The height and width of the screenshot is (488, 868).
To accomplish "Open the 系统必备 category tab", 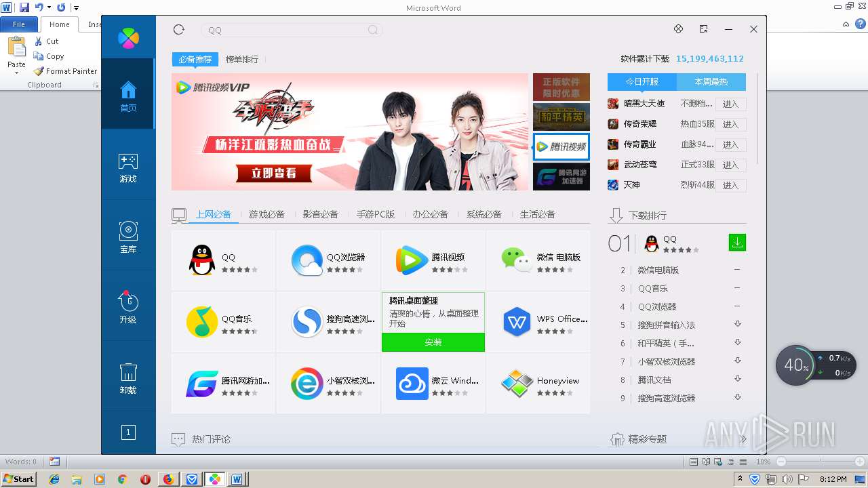I will (484, 214).
